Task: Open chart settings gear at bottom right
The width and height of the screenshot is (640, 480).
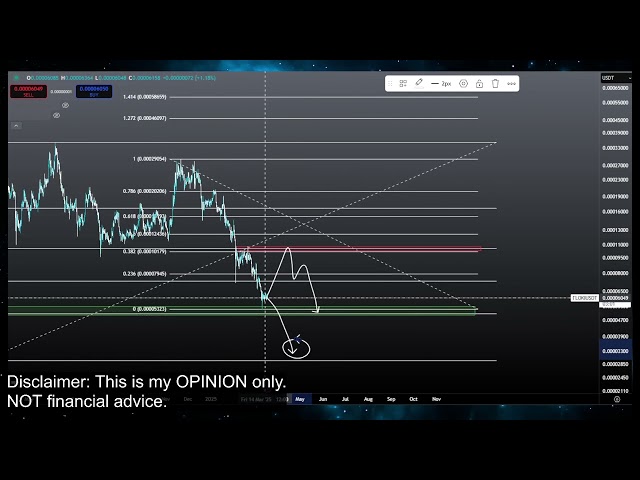Action: 616,399
